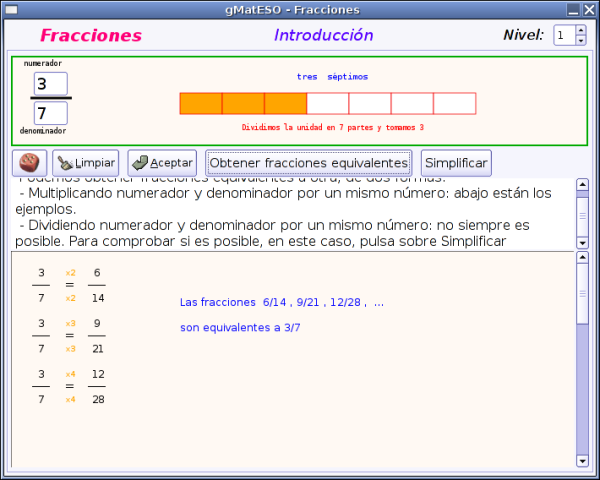Click the numerador input field
The image size is (600, 480).
click(51, 84)
